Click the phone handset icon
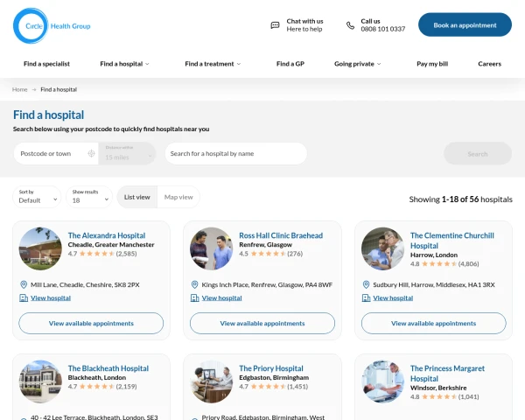 [350, 25]
